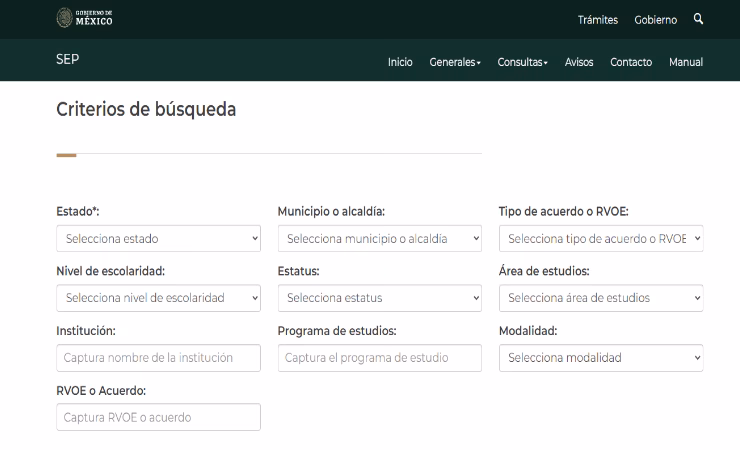Click the Área de estudios label

coord(544,271)
